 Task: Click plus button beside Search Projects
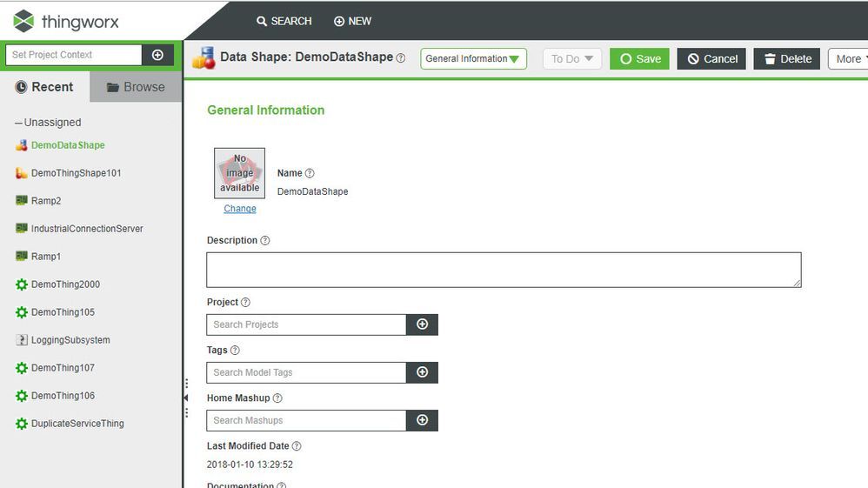coord(423,324)
